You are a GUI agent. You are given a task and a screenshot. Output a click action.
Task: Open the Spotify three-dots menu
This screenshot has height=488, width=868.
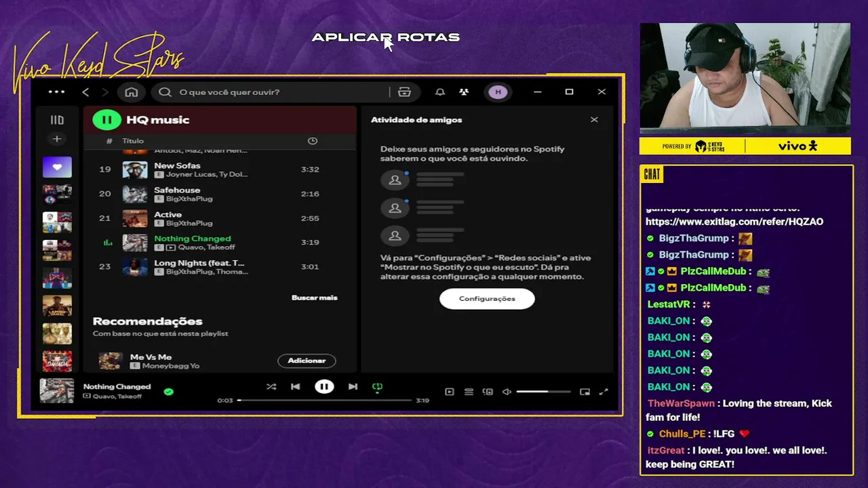[x=57, y=92]
